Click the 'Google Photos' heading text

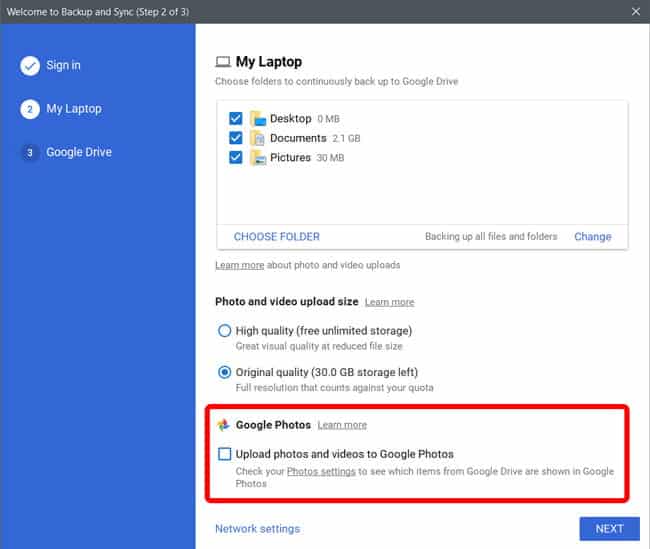coord(273,425)
